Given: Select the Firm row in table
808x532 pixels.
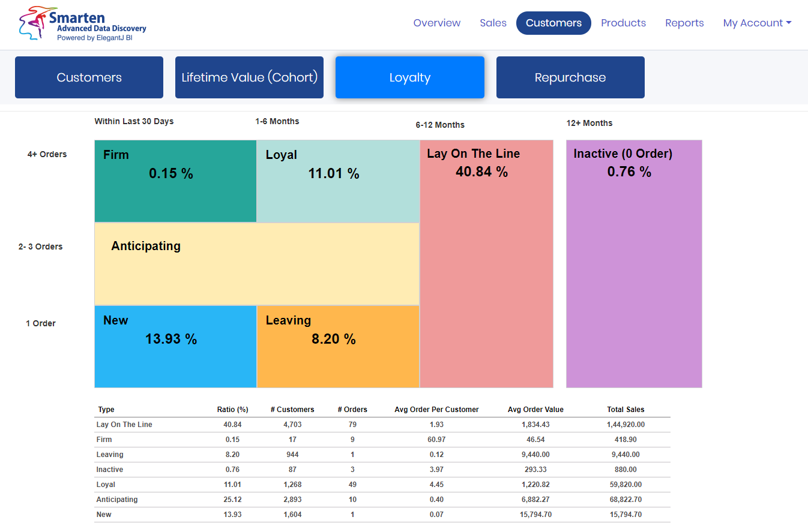Looking at the screenshot, I should pyautogui.click(x=382, y=440).
